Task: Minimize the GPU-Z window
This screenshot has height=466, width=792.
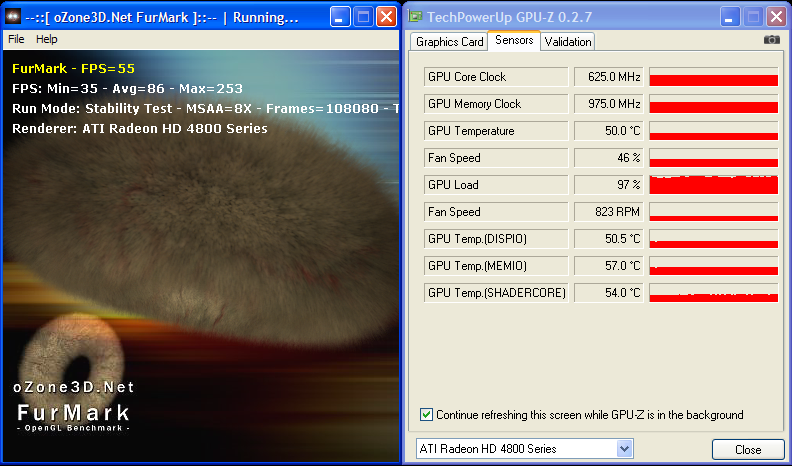Action: pos(730,17)
